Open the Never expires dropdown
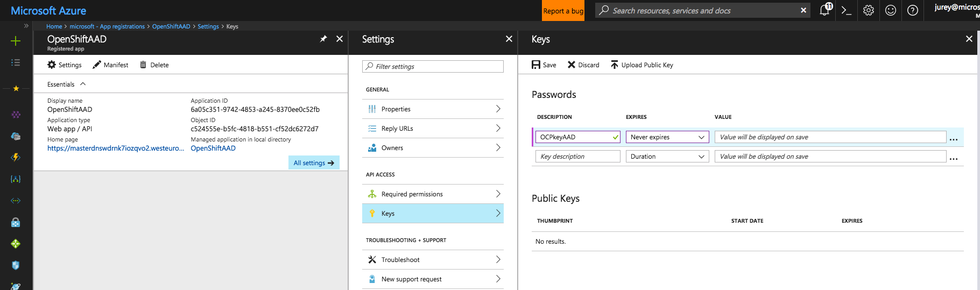 [x=667, y=137]
